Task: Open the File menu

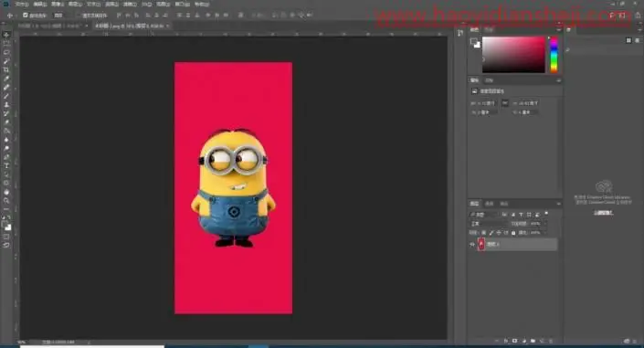Action: point(22,4)
